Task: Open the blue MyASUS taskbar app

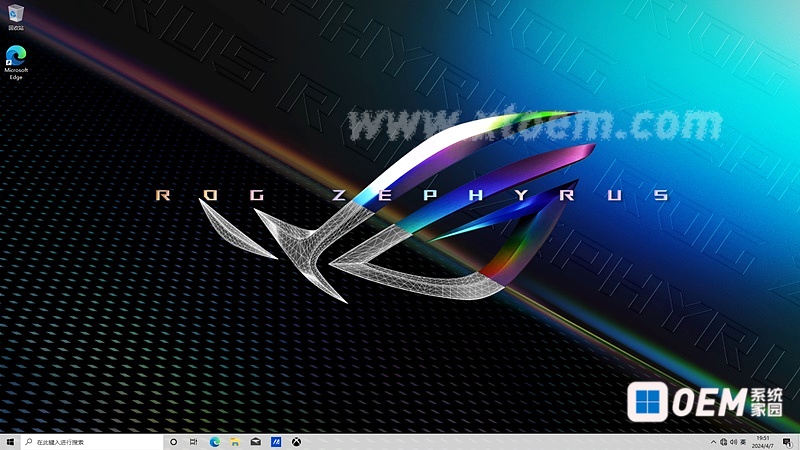Action: [x=276, y=442]
